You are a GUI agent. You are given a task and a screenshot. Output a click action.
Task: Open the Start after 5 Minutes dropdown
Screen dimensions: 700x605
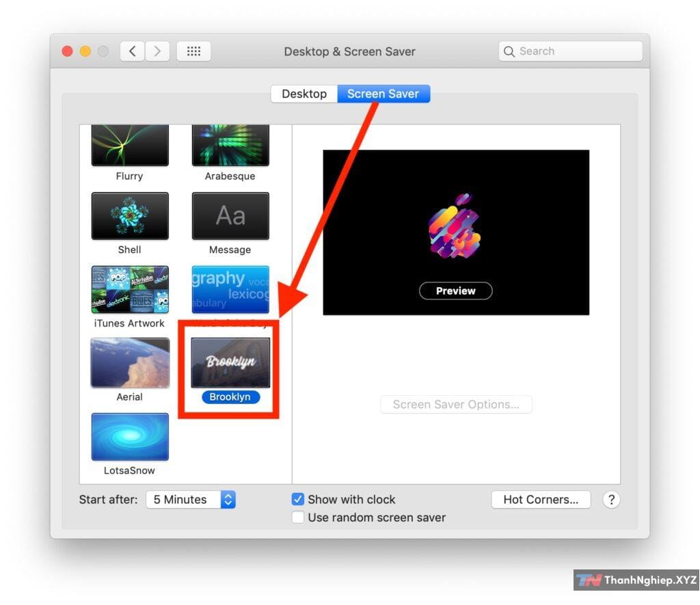point(191,499)
